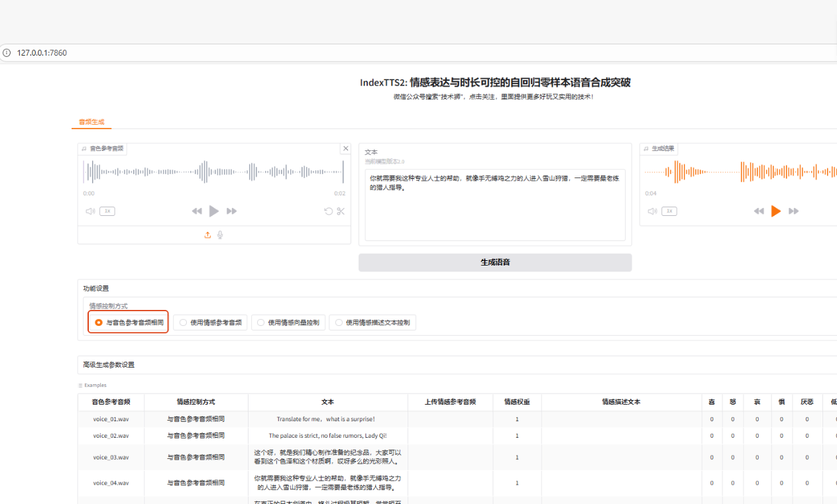Click the orange upload file icon

(207, 235)
